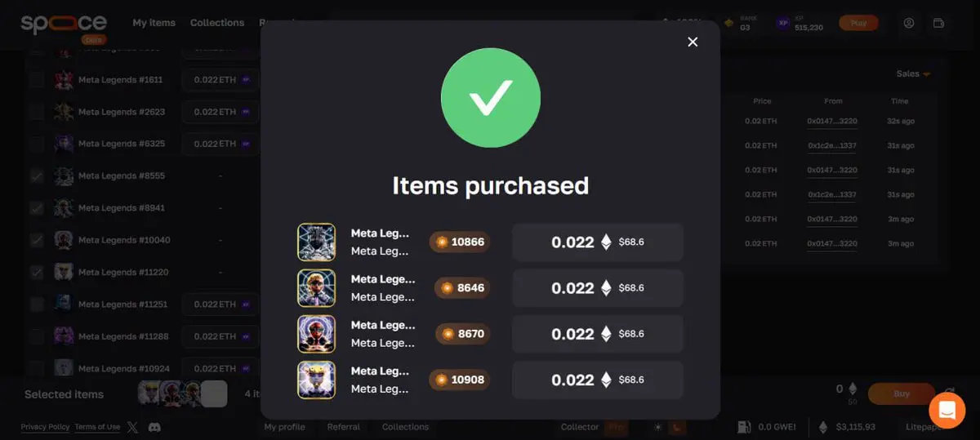Close the Items purchased dialog
This screenshot has width=980, height=440.
693,42
